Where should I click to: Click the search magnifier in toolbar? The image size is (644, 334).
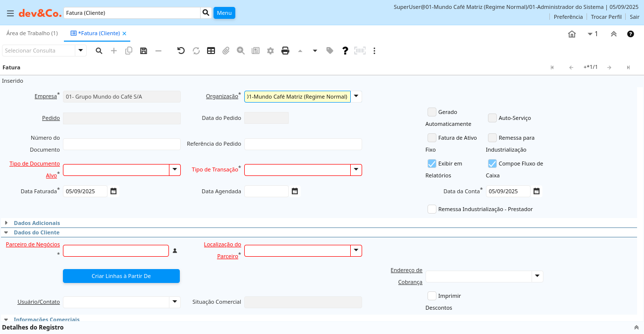[x=99, y=51]
